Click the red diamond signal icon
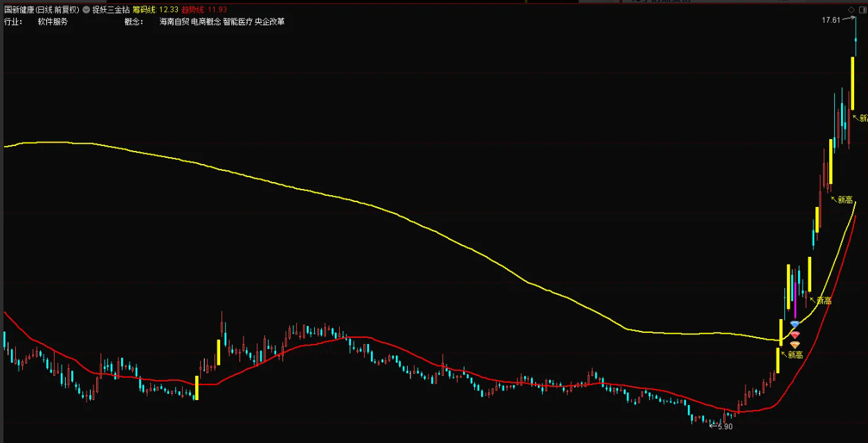The image size is (868, 443). 795,335
